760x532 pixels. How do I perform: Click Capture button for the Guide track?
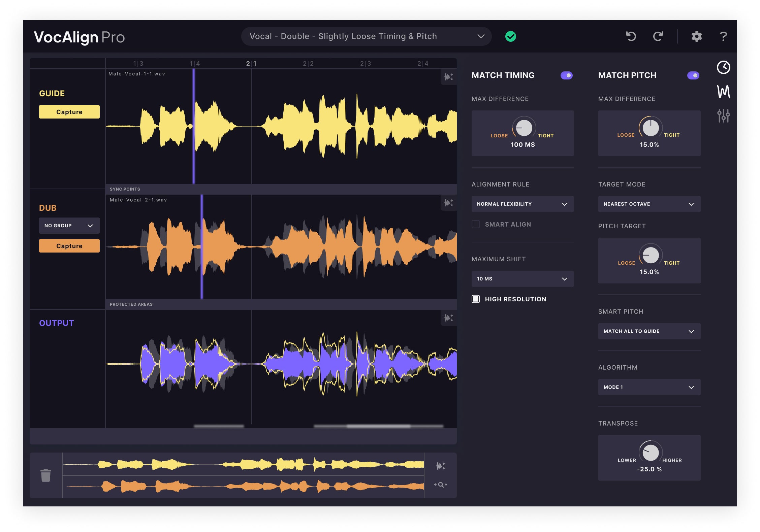[69, 112]
